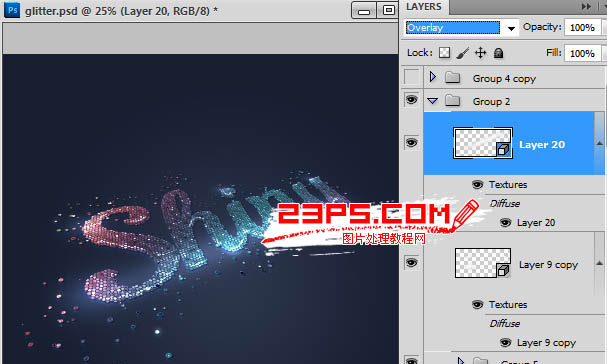Hide Layer 9 copy with eye icon
This screenshot has width=607, height=364.
(412, 263)
